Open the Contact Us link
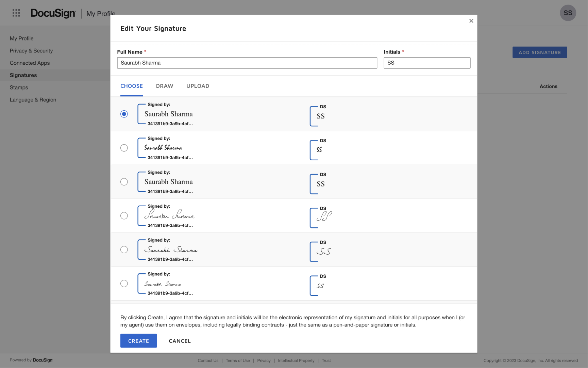 [208, 361]
